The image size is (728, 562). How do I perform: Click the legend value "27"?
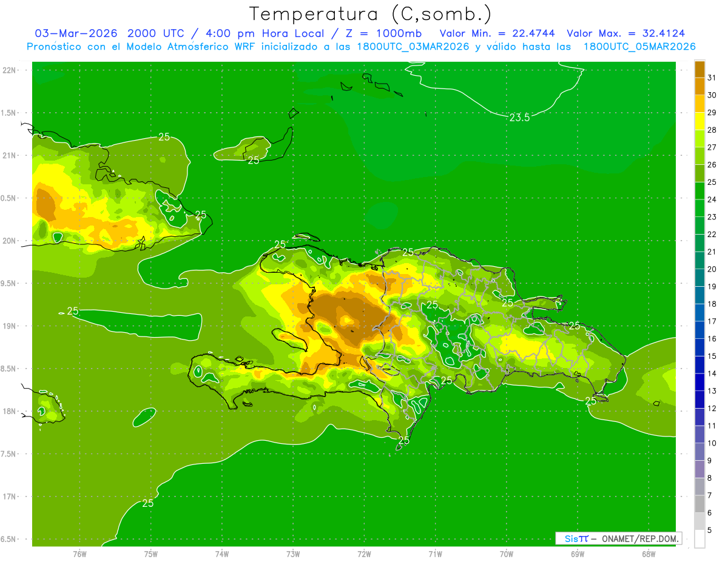tap(712, 147)
